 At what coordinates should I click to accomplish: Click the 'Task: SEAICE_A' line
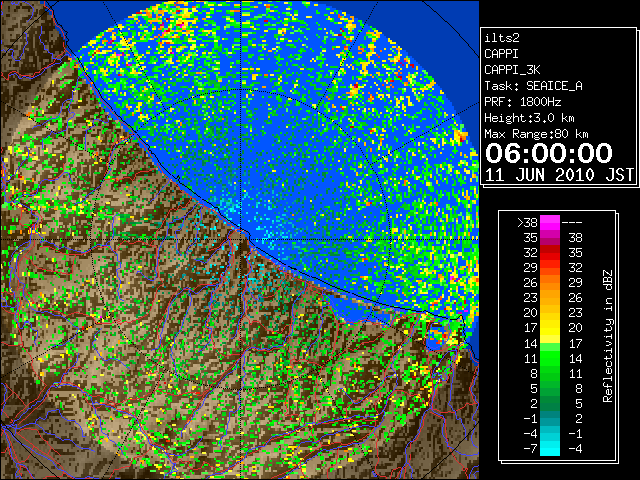tap(533, 86)
